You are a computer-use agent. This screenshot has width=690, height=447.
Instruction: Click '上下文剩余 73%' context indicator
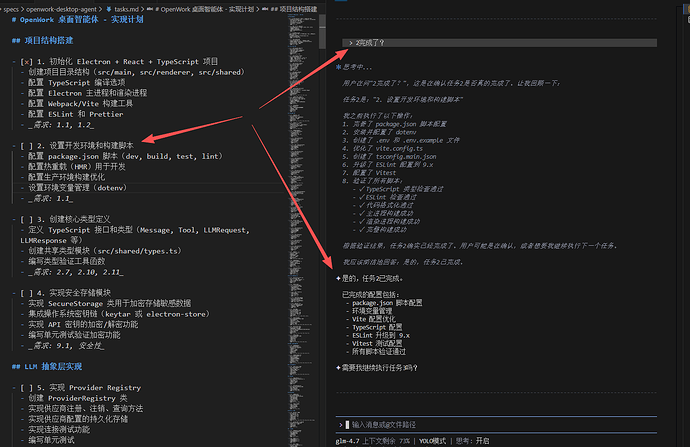pyautogui.click(x=386, y=441)
